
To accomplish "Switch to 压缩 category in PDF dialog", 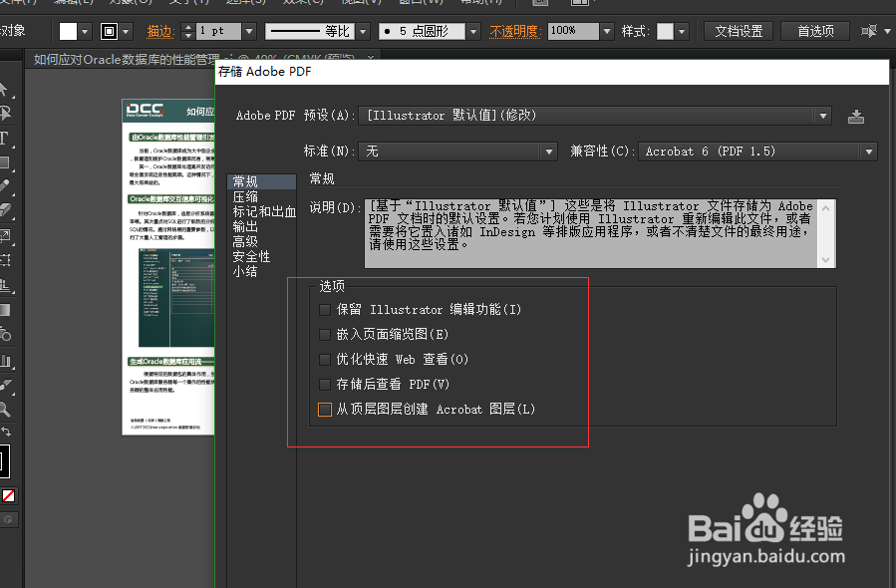I will [245, 197].
